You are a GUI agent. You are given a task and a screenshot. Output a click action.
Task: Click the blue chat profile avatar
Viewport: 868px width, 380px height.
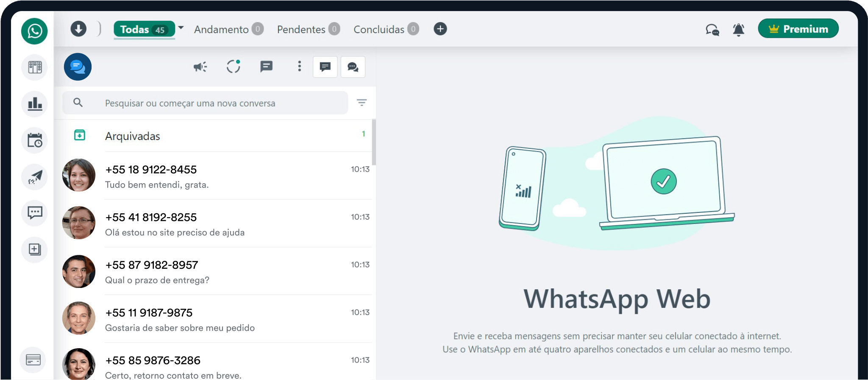(x=78, y=67)
